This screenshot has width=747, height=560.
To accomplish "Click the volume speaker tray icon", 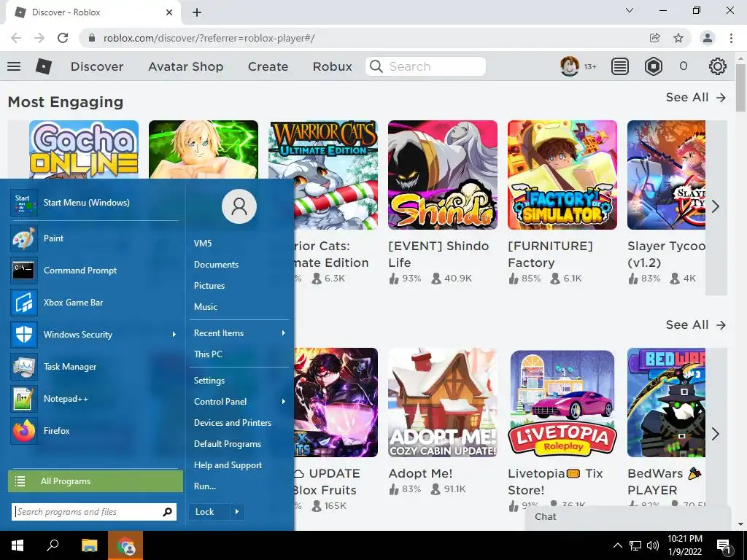I will coord(653,545).
